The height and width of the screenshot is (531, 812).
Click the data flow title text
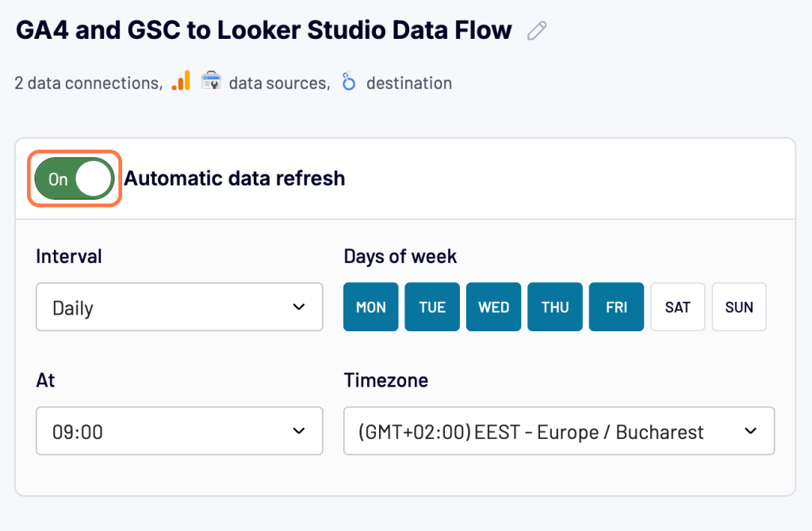(x=263, y=30)
